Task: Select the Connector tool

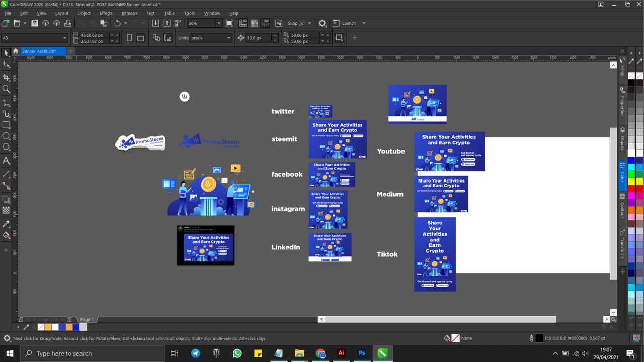Action: click(x=6, y=186)
